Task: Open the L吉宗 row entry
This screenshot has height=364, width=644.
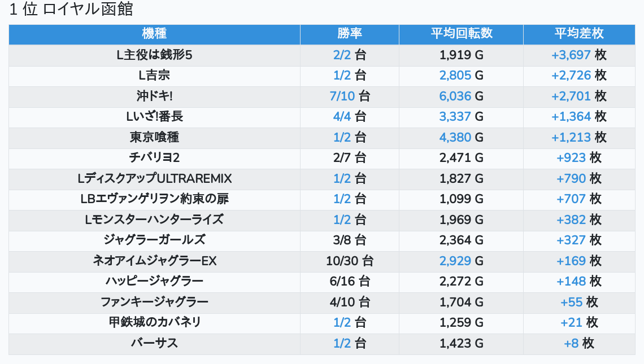Action: click(x=154, y=76)
